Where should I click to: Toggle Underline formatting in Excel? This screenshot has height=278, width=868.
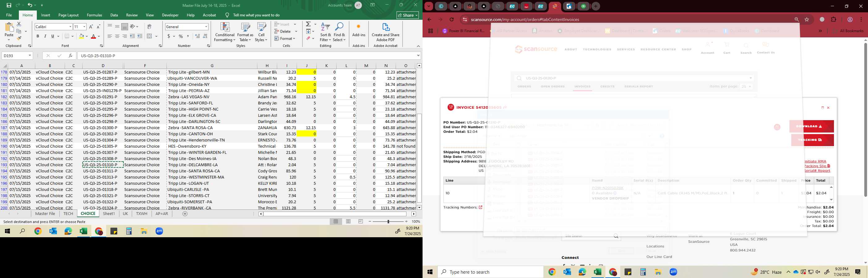point(53,36)
